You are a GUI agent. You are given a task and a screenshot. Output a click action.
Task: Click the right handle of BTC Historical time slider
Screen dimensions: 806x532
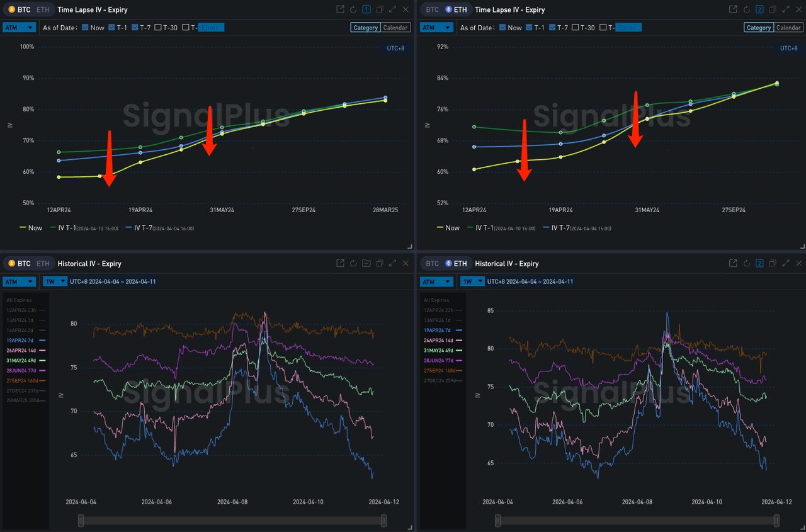click(x=383, y=521)
